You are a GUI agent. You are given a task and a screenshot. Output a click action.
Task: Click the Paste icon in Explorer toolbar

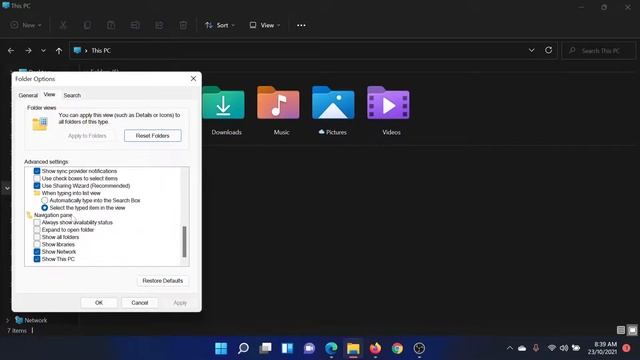coord(111,25)
